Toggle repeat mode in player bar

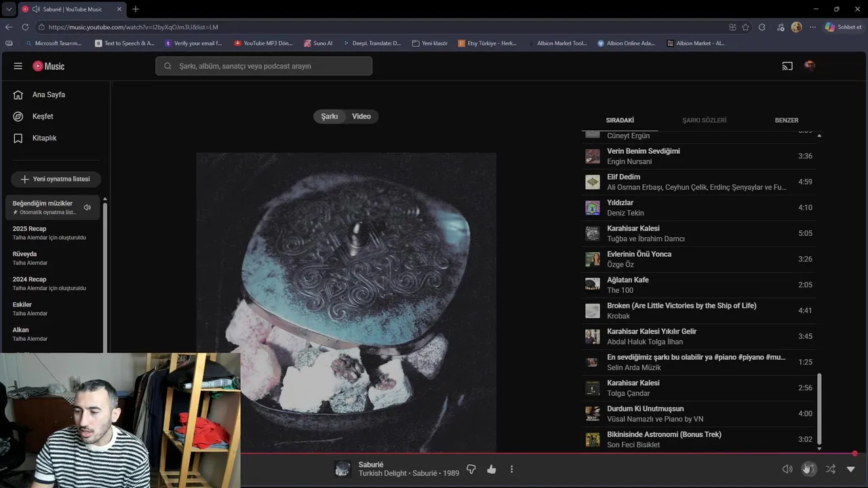point(809,469)
